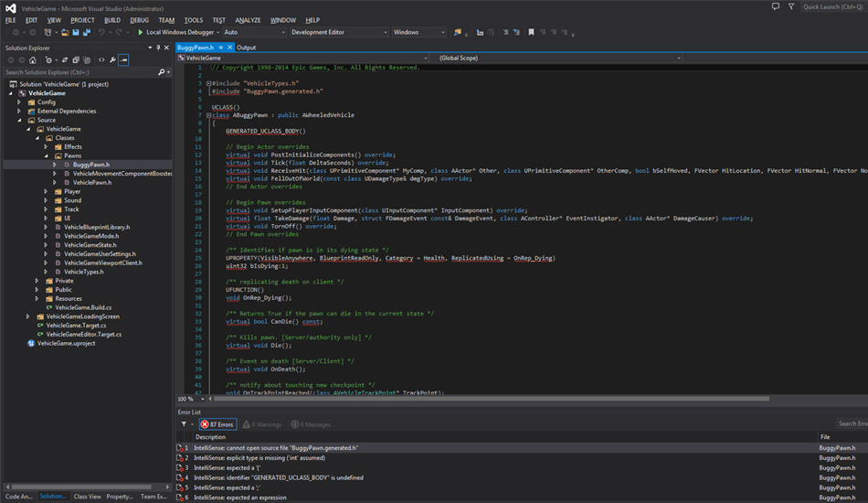The height and width of the screenshot is (503, 868).
Task: Open the Auto solution configuration dropdown
Action: pos(255,32)
